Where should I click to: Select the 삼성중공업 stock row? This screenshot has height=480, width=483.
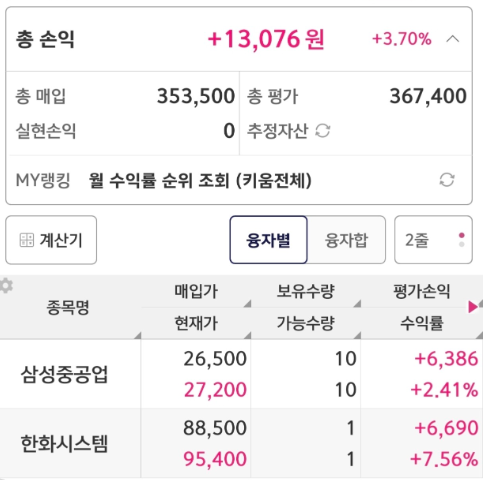click(x=241, y=374)
